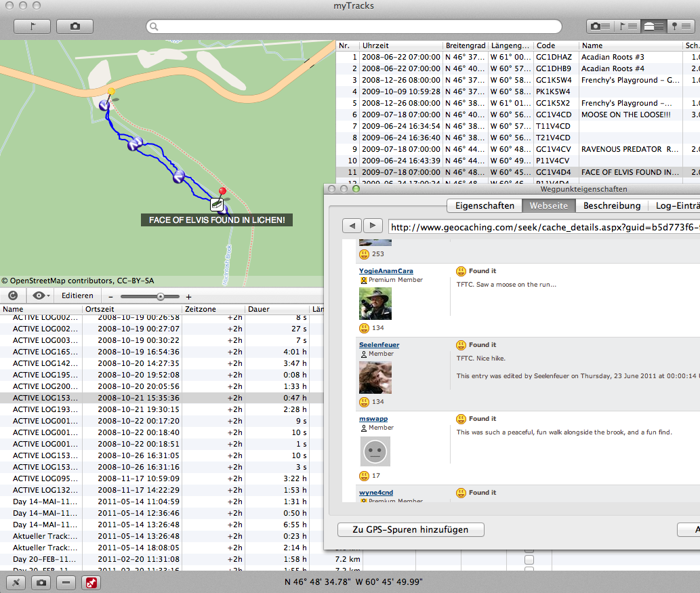The height and width of the screenshot is (593, 700).
Task: Click the minus button in the bottom bar
Action: [x=66, y=582]
